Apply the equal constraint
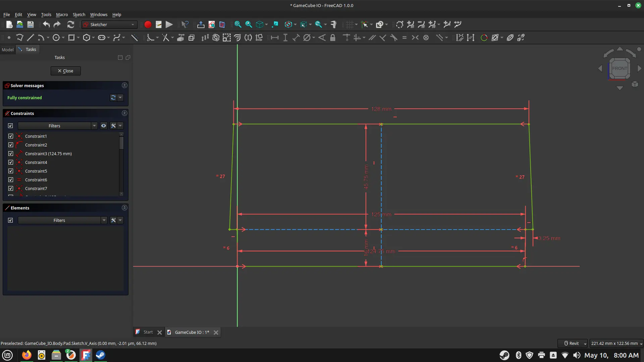Screen dimensions: 644x362 coord(405,38)
